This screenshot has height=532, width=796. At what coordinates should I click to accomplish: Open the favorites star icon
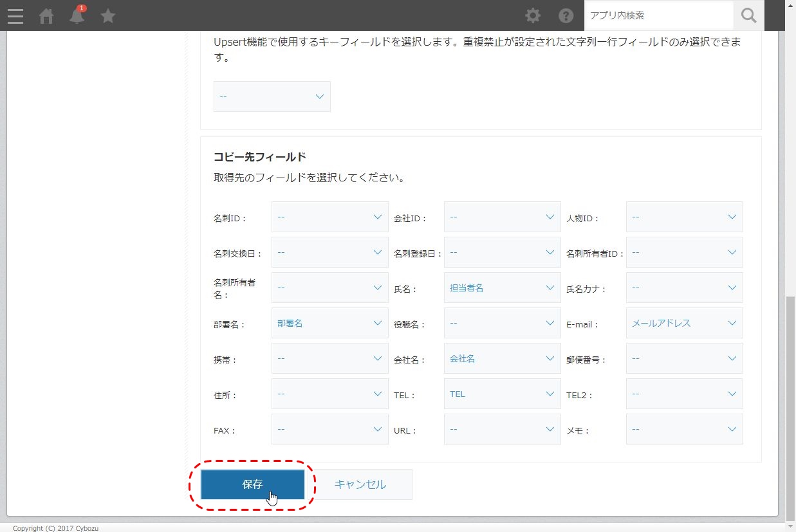[108, 16]
